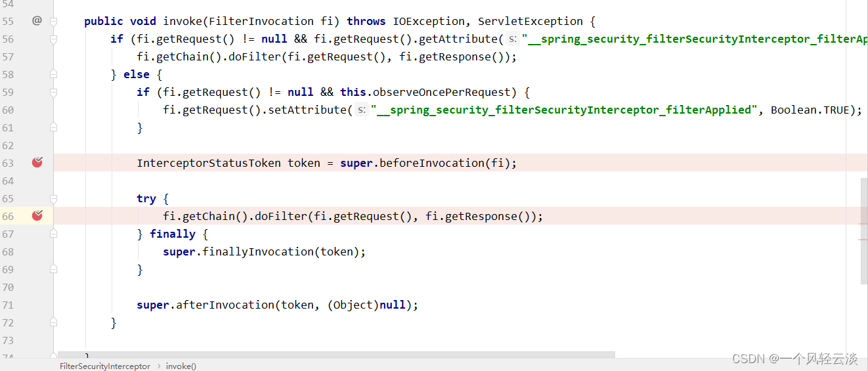Click the horizontal editor scrollbar
Image resolution: width=868 pixels, height=371 pixels.
(336, 355)
